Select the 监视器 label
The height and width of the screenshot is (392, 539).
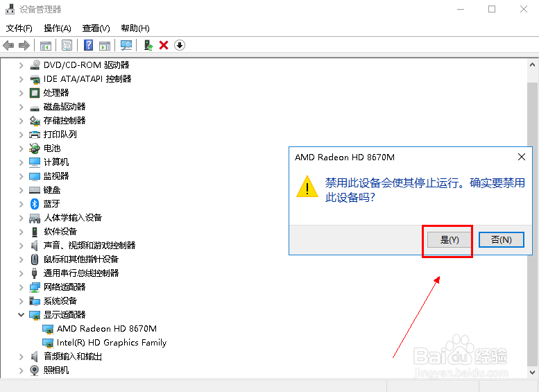[56, 176]
